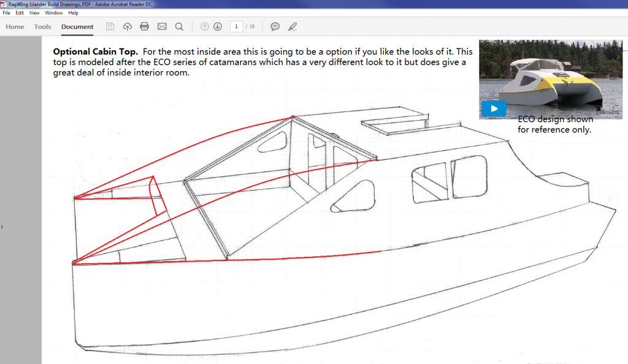Click the page number input field

pyautogui.click(x=236, y=26)
